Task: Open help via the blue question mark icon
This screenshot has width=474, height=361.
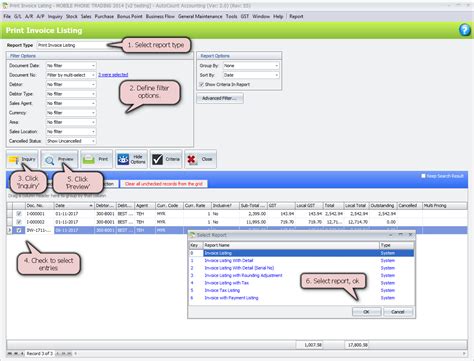Action: [465, 30]
